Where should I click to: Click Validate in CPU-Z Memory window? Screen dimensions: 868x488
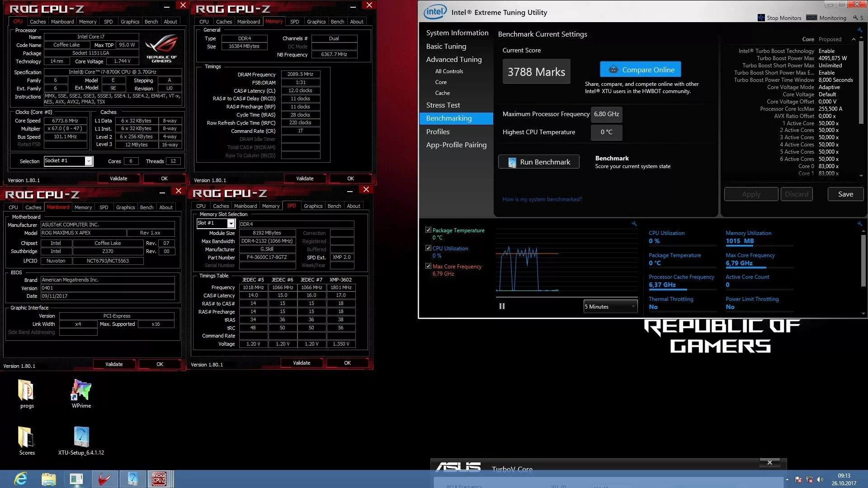(305, 178)
